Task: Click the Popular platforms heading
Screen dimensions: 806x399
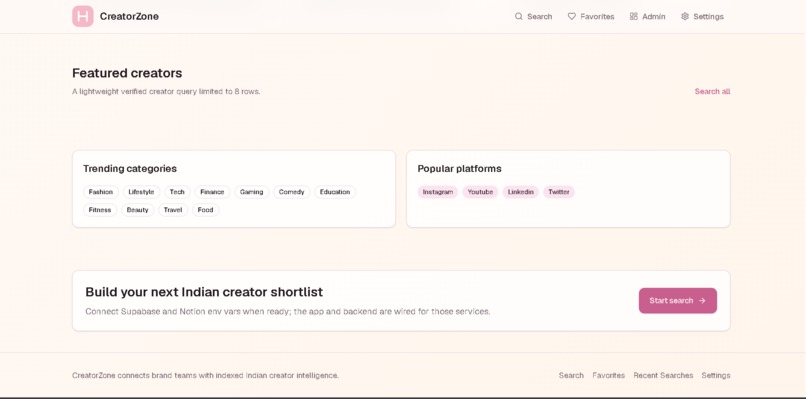Action: (460, 169)
